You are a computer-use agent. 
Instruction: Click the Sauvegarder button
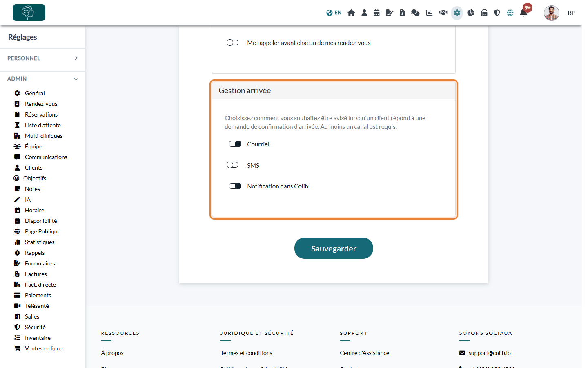(x=334, y=248)
